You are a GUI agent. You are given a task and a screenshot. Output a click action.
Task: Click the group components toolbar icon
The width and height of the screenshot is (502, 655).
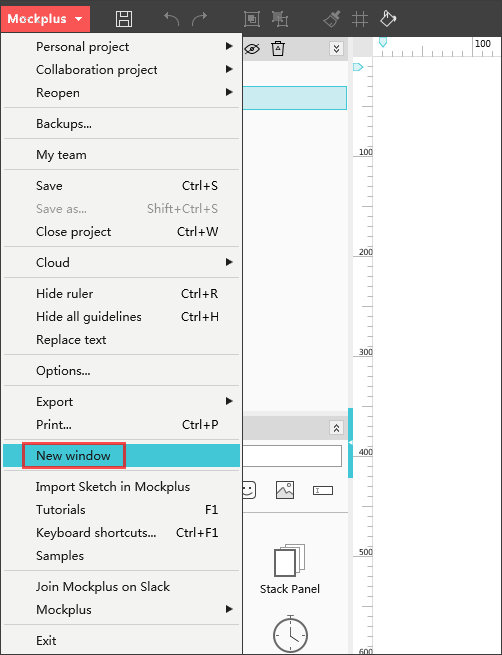point(252,19)
